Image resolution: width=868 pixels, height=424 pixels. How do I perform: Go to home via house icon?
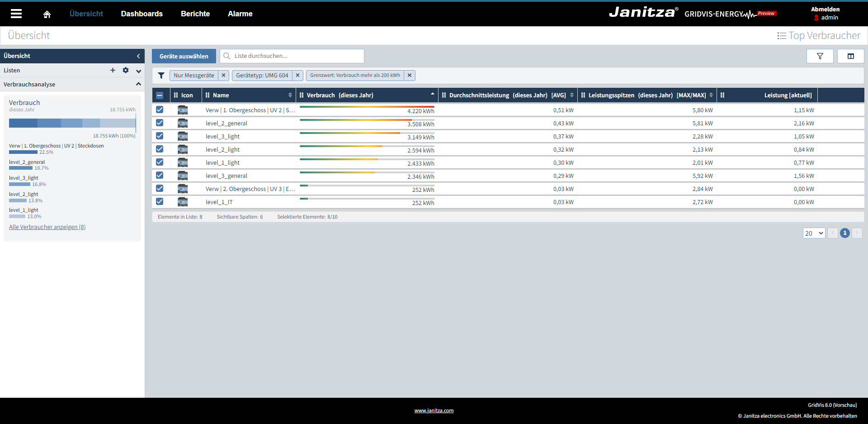47,14
